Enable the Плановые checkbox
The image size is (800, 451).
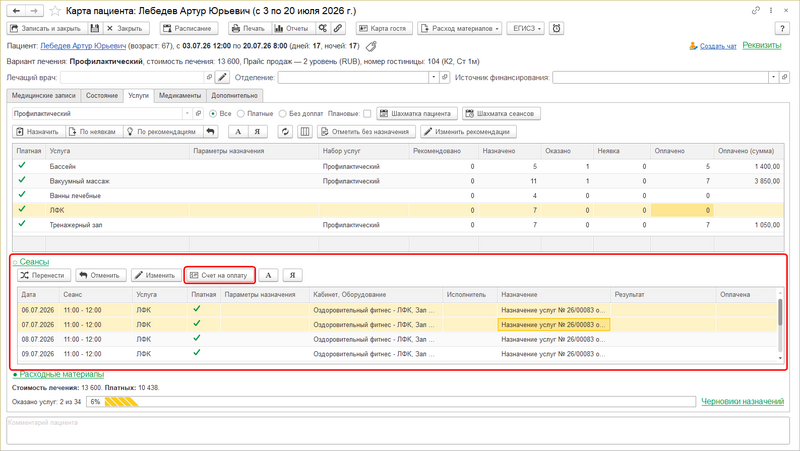[367, 114]
